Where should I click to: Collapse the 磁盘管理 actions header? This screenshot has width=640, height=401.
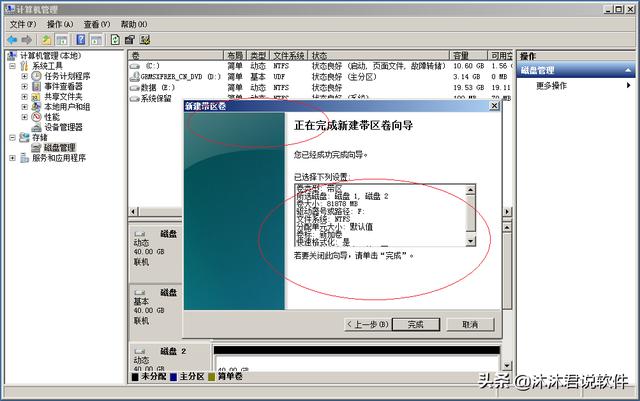(x=628, y=70)
